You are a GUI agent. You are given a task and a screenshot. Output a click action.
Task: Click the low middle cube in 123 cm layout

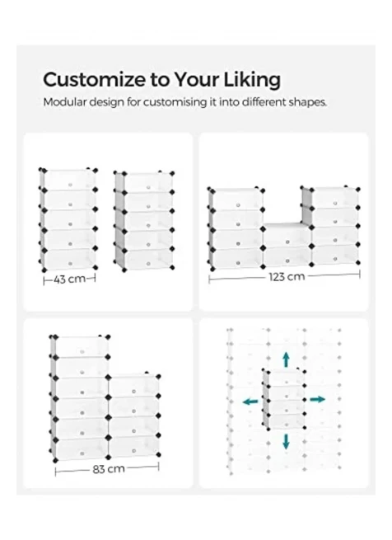point(287,245)
